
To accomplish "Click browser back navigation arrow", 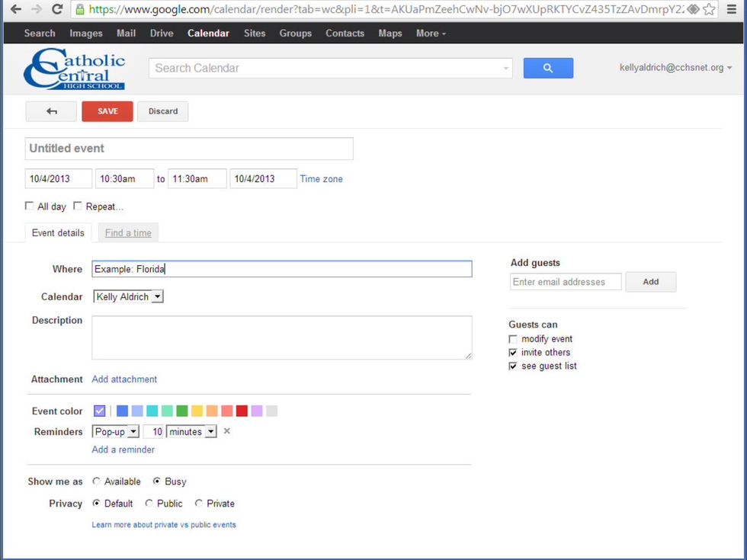I will click(x=15, y=10).
